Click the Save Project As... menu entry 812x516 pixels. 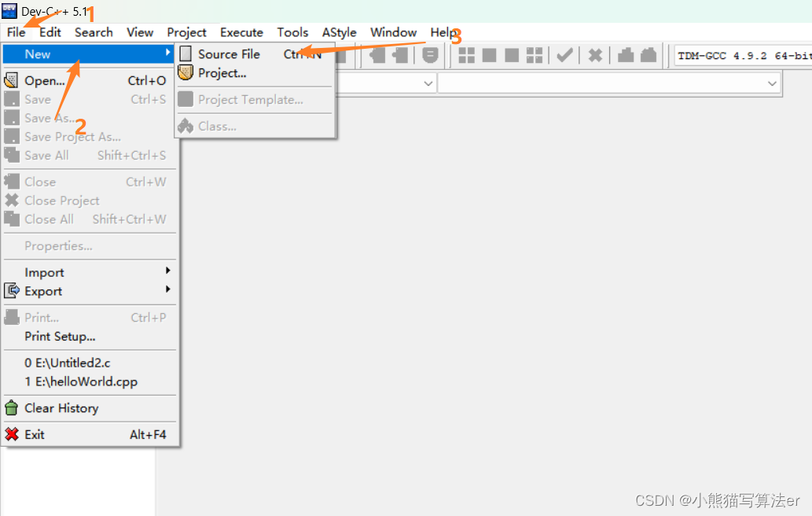90,136
